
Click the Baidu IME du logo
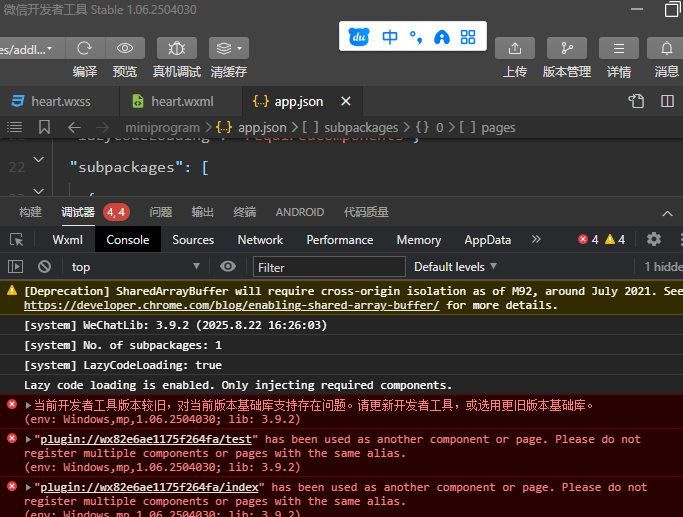(x=359, y=37)
